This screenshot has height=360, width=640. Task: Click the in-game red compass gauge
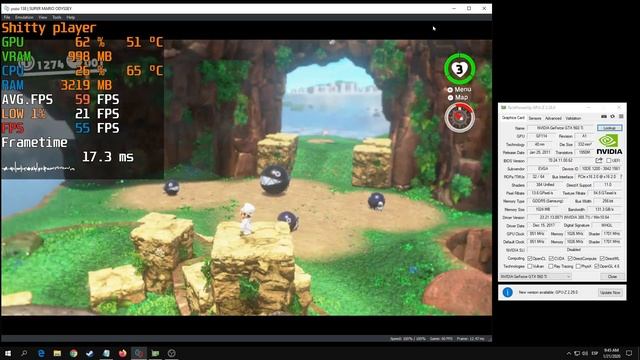[460, 118]
